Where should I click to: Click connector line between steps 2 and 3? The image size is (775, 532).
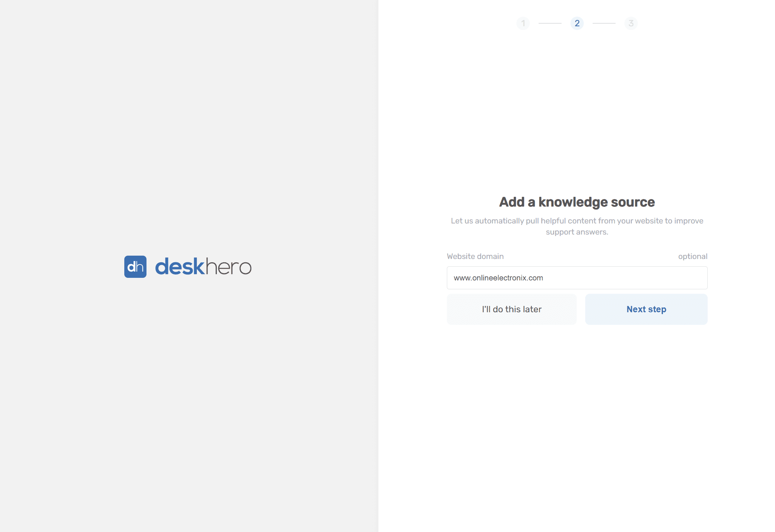(604, 23)
